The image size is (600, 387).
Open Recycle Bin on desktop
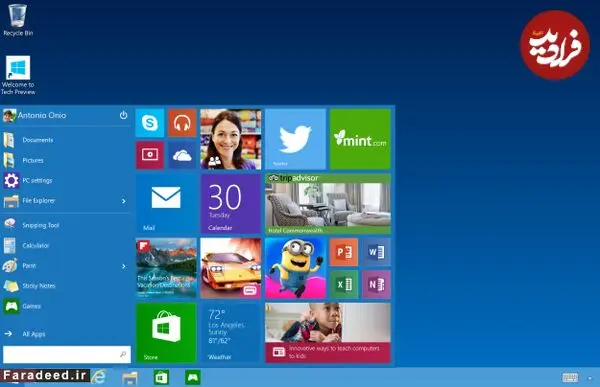tap(18, 20)
